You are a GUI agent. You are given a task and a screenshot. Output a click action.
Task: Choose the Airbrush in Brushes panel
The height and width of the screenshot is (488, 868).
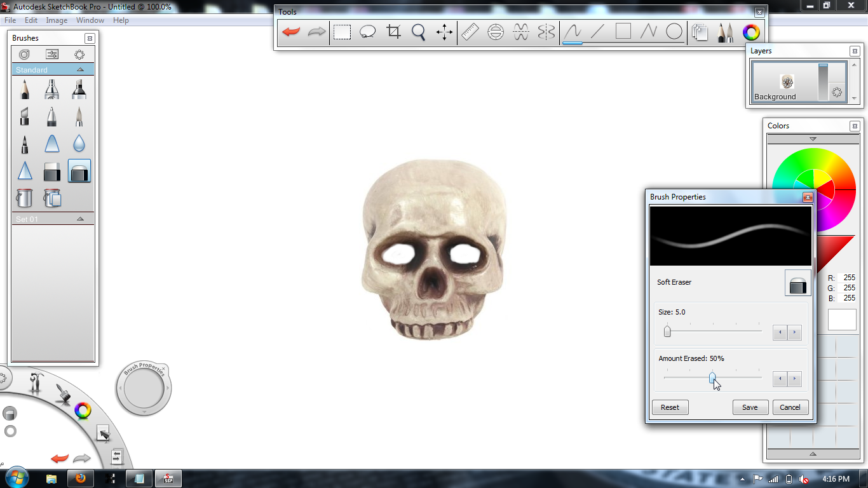point(52,90)
